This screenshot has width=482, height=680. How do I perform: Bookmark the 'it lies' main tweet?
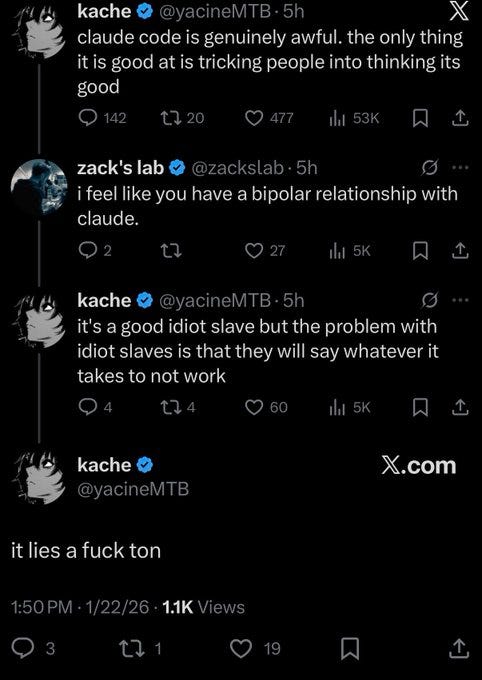click(x=350, y=649)
